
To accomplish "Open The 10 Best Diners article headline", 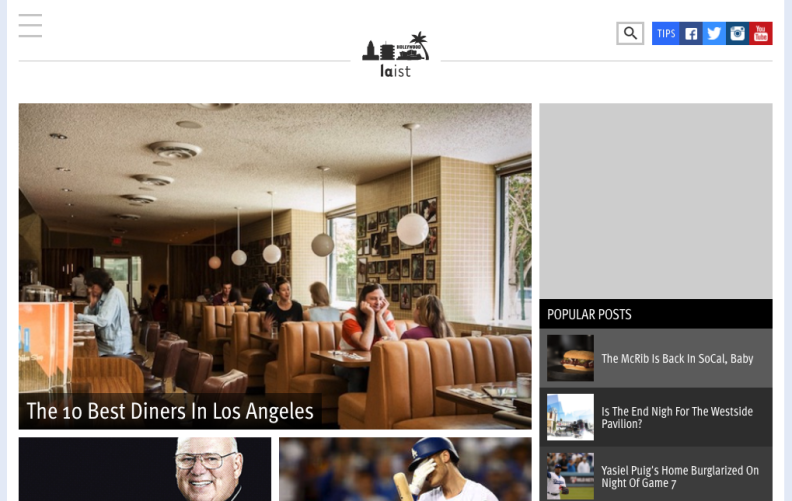I will 170,411.
